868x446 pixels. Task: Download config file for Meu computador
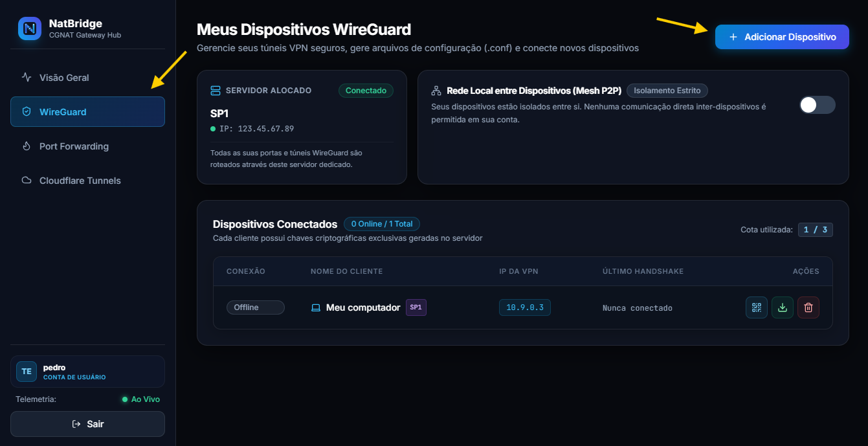(x=783, y=307)
